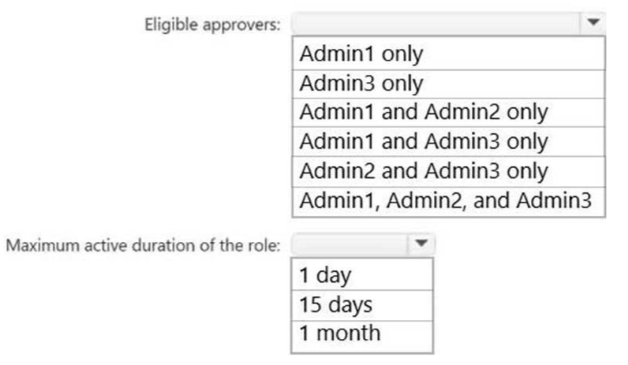Image resolution: width=628 pixels, height=365 pixels.
Task: Pick 'Admin2 and Admin3 only'
Action: click(449, 171)
